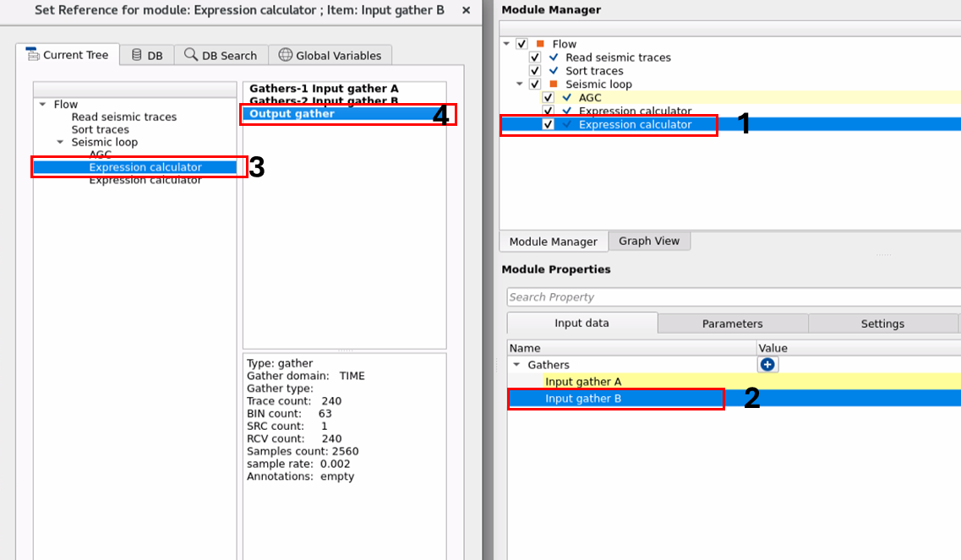Close the Set Reference dialog
Image resolution: width=961 pixels, height=560 pixels.
point(466,10)
